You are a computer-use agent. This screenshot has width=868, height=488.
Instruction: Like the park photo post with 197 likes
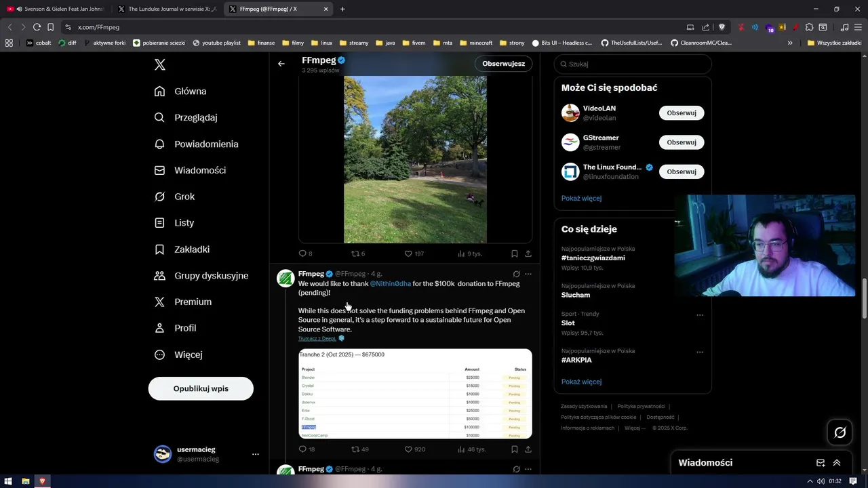[x=414, y=253]
